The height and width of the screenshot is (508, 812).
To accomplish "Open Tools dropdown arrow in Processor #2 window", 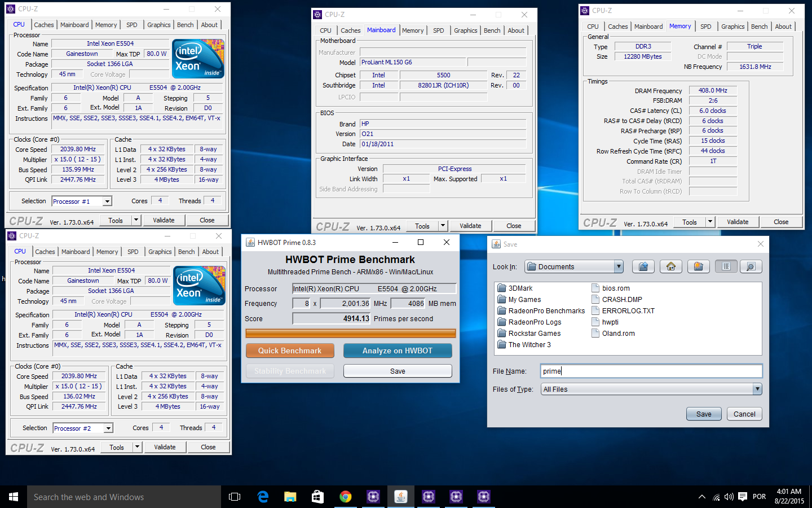I will click(x=137, y=447).
